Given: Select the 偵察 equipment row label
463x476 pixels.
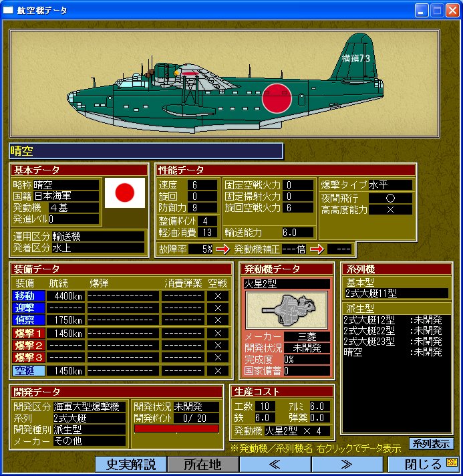Looking at the screenshot, I should (29, 320).
